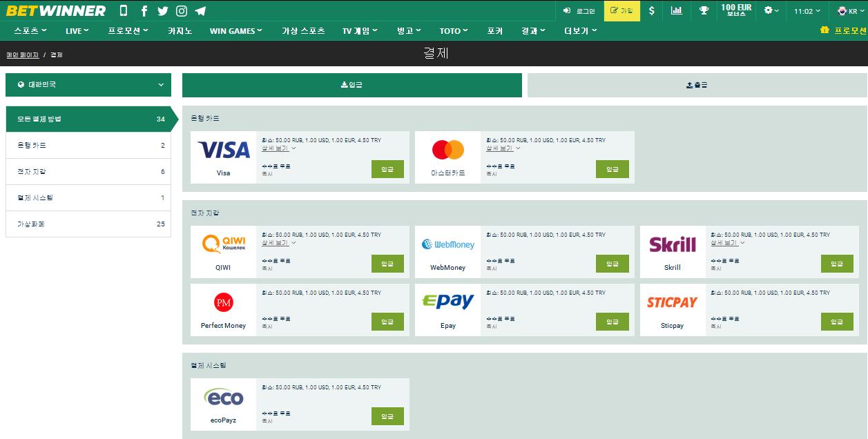The width and height of the screenshot is (868, 439).
Task: Select bank cards category showing 2
Action: [x=88, y=146]
